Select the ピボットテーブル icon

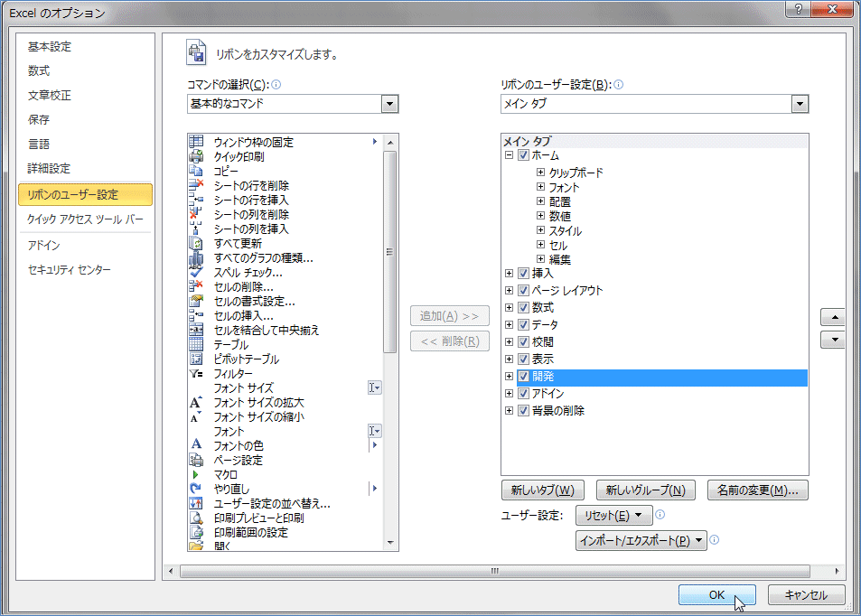click(196, 359)
